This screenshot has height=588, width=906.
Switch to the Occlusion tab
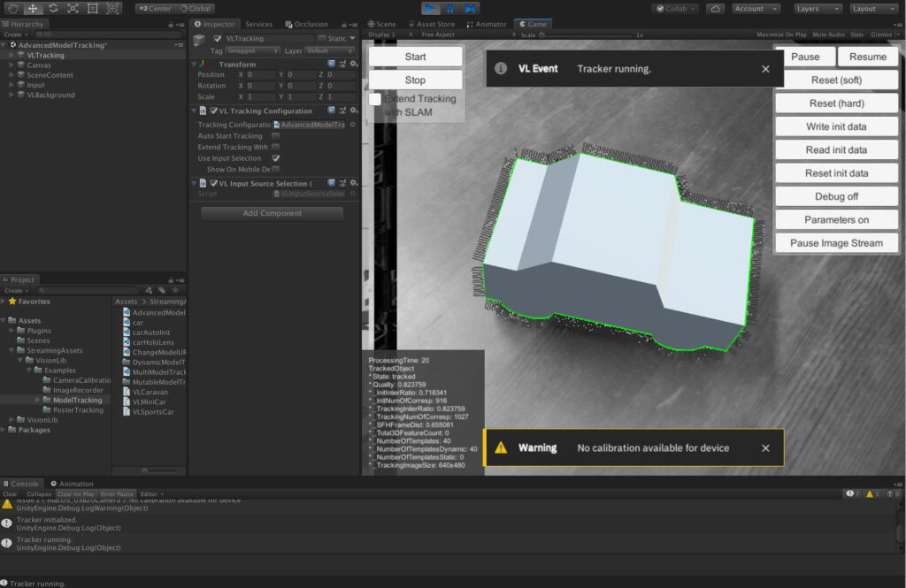pos(306,24)
